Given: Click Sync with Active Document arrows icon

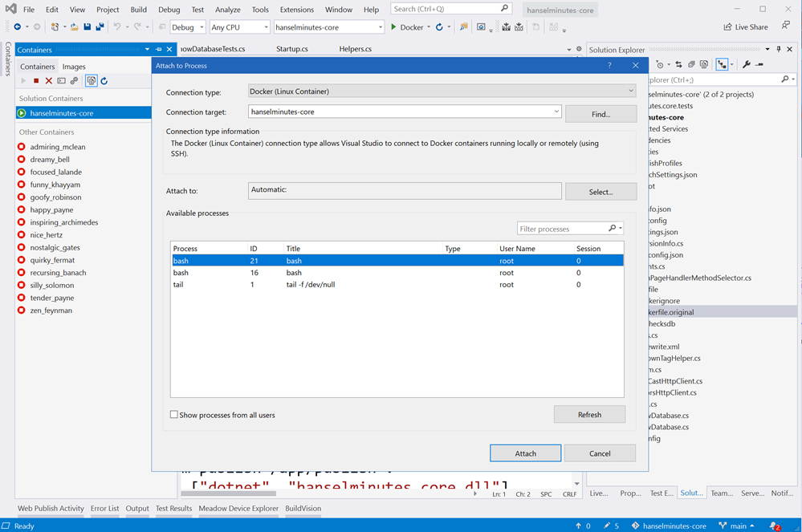Looking at the screenshot, I should (x=678, y=64).
